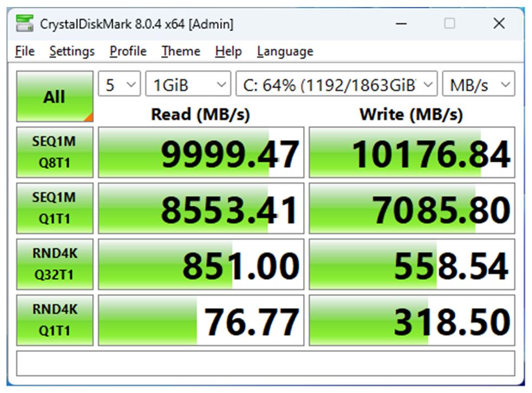Open the test size dropdown showing 1GiB
This screenshot has height=393, width=532.
[x=188, y=84]
